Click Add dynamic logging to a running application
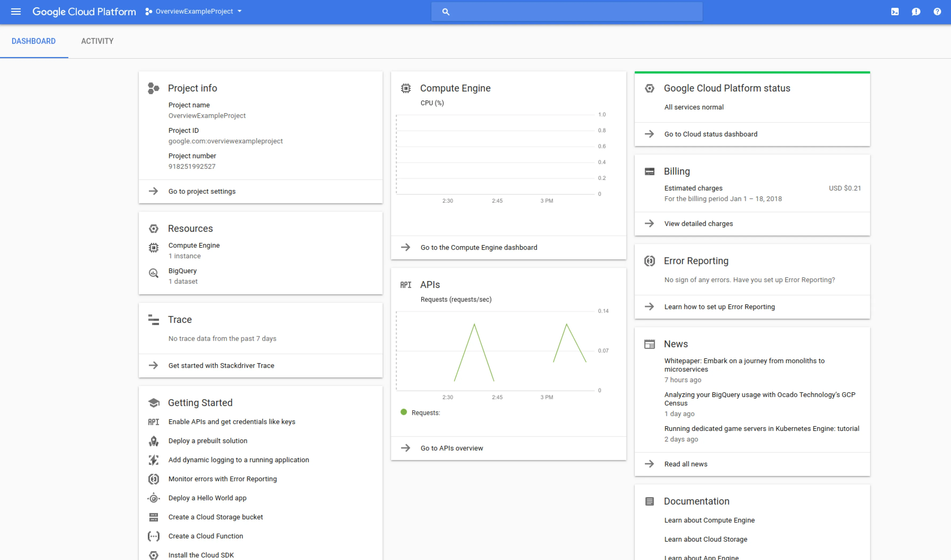This screenshot has width=951, height=560. click(239, 460)
